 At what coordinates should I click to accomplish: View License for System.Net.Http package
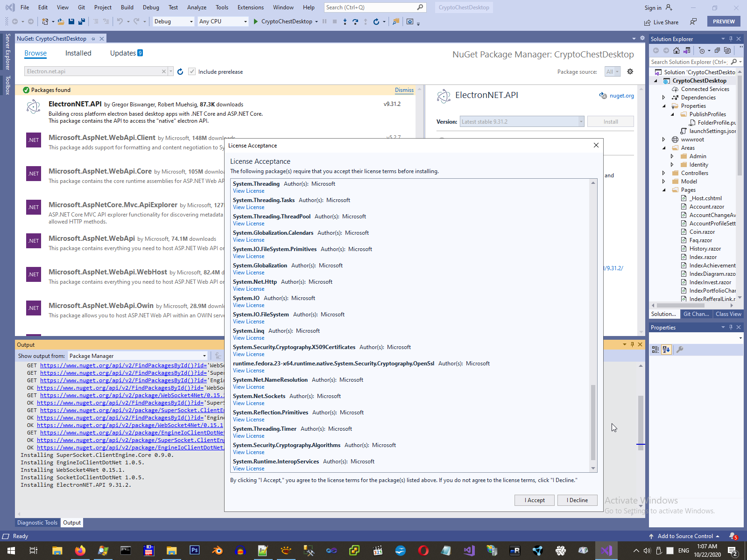click(248, 289)
